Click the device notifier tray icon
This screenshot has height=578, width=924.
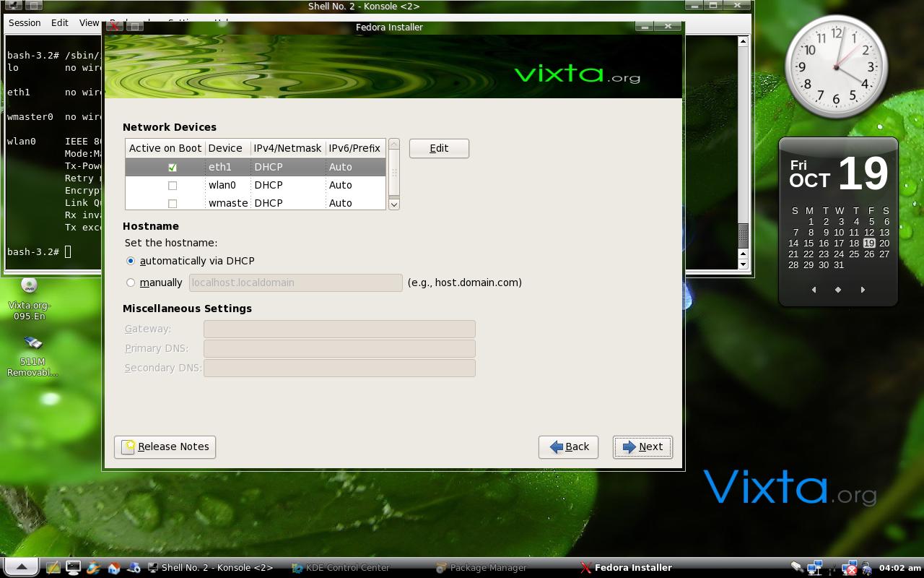[796, 568]
